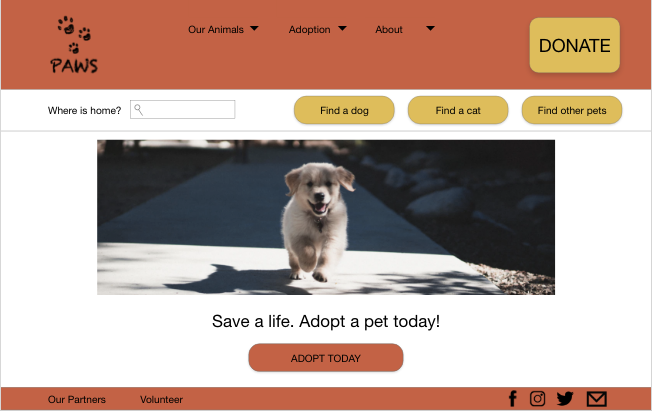Click the Find a dog button
652x411 pixels.
(344, 110)
